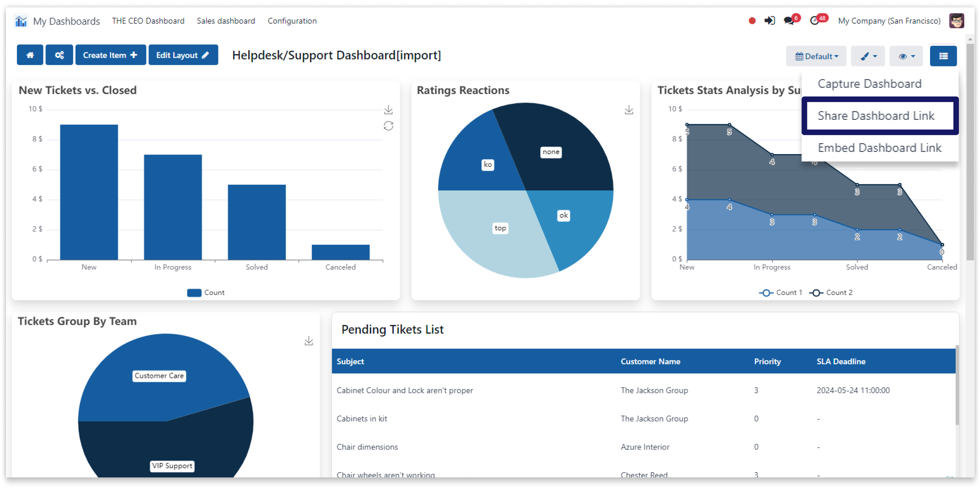This screenshot has height=489, width=980.
Task: Select Capture Dashboard menu option
Action: (869, 83)
